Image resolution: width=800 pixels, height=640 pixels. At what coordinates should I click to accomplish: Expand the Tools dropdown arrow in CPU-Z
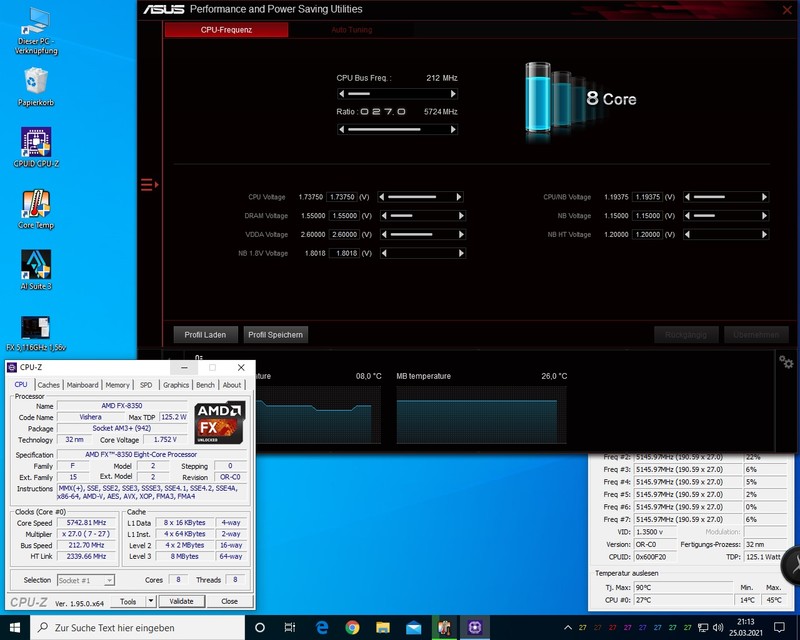[x=151, y=601]
